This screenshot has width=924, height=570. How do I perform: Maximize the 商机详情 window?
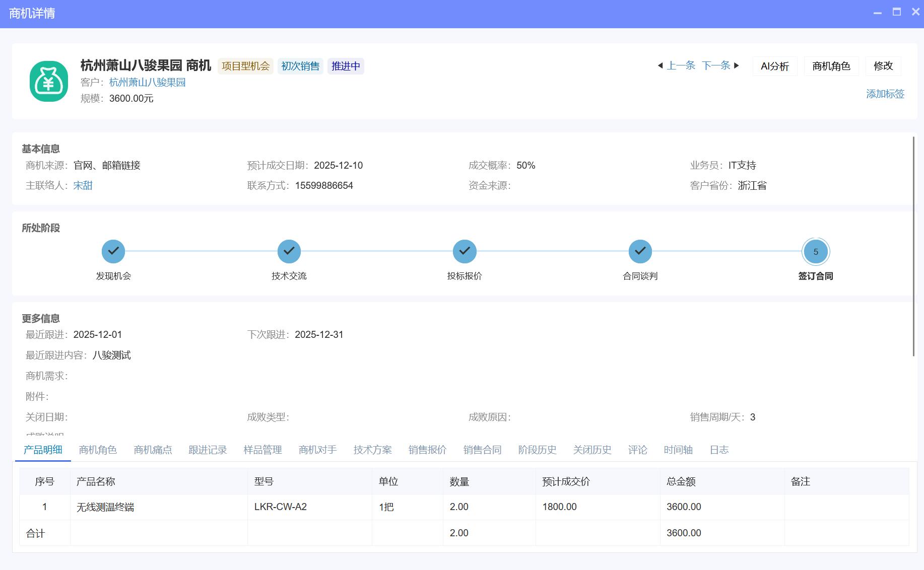[896, 12]
